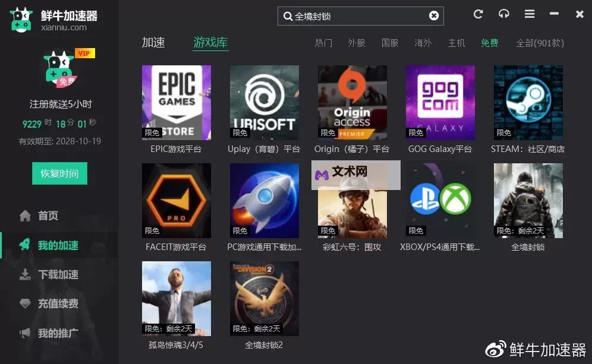Select EPIC Games Store thumbnail
Viewport: 592px width, 364px height.
coord(177,103)
